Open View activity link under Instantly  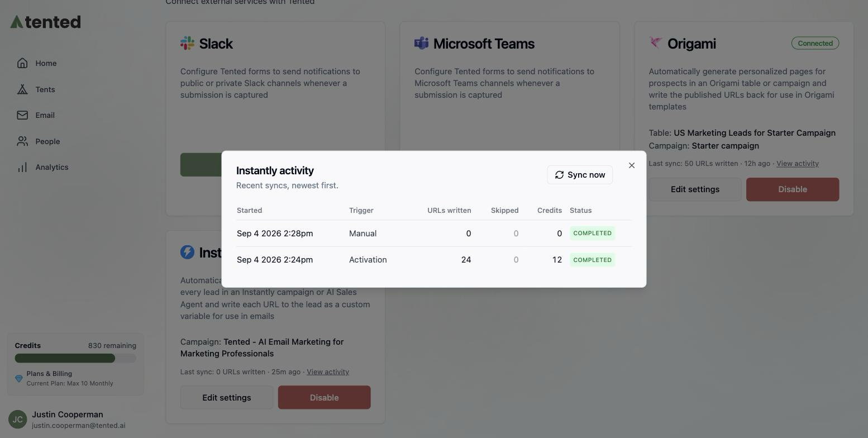328,372
